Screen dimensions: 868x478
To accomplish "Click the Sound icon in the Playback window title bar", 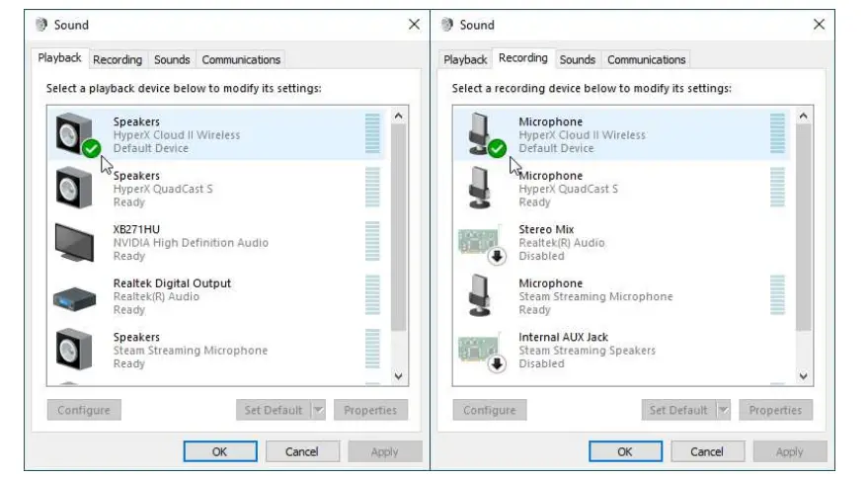I will [x=40, y=25].
